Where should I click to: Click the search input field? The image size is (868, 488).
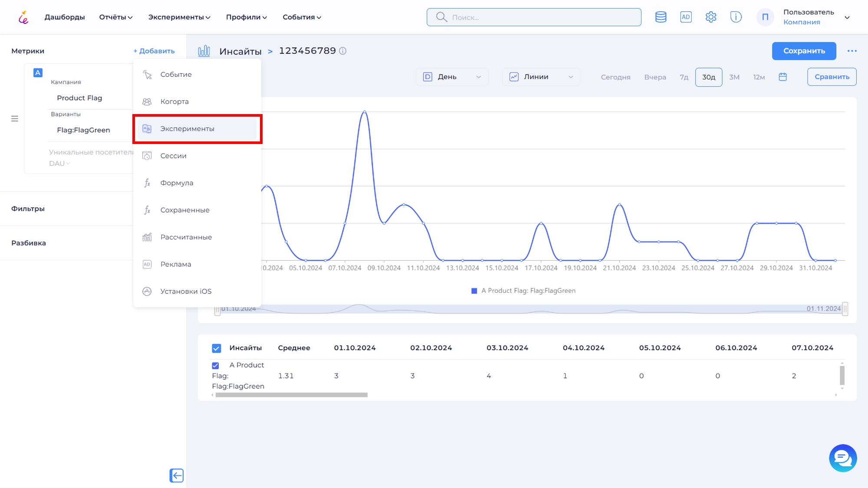point(534,17)
